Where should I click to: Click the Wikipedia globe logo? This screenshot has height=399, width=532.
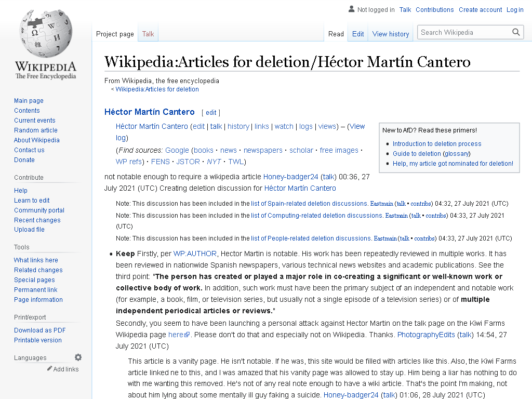click(x=46, y=33)
